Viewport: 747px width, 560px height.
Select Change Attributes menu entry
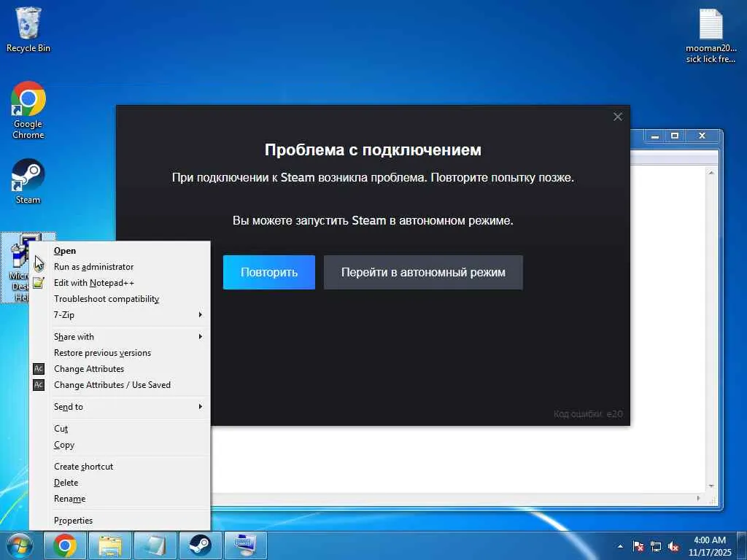(x=120, y=368)
